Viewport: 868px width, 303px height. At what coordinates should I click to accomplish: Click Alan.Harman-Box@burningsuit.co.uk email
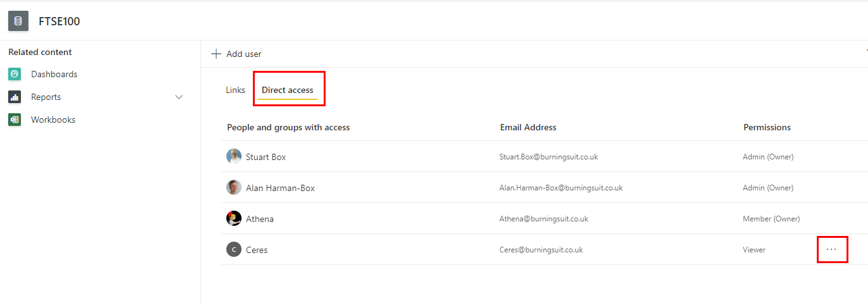pos(561,188)
